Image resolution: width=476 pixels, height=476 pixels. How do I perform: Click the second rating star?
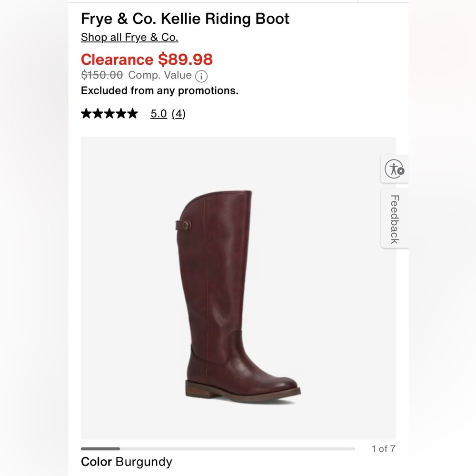[x=98, y=113]
